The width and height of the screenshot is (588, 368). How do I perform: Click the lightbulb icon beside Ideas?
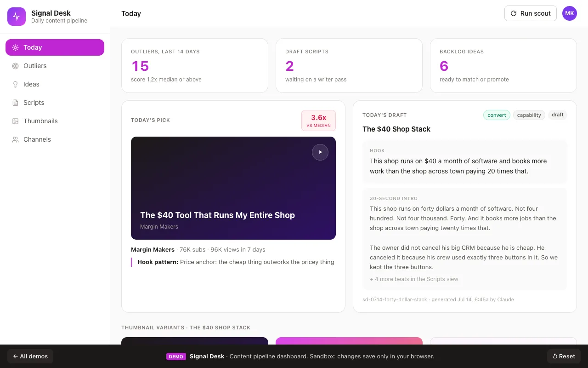tap(15, 84)
